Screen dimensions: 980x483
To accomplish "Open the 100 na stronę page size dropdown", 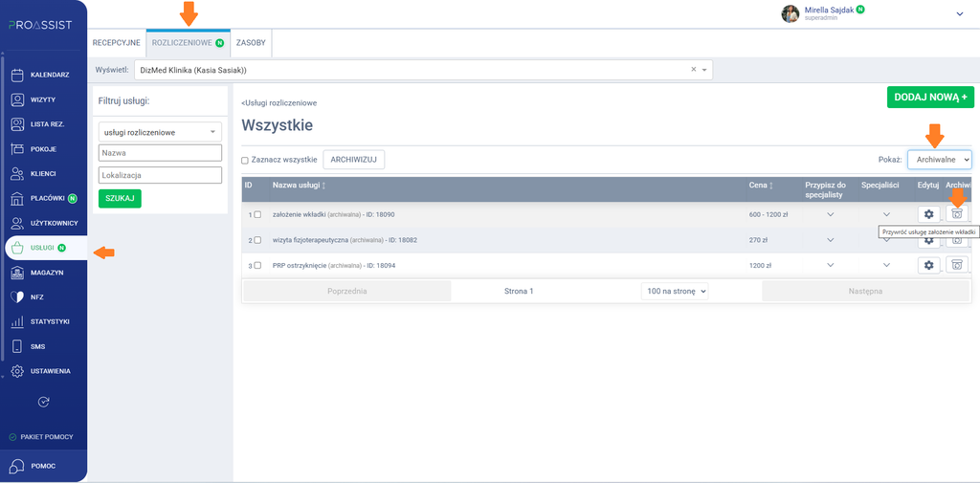I will tap(675, 291).
